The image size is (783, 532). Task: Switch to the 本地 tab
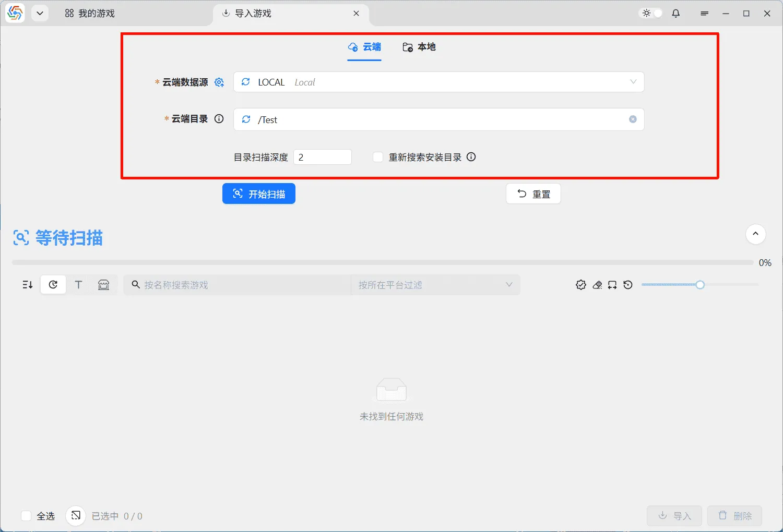tap(419, 47)
